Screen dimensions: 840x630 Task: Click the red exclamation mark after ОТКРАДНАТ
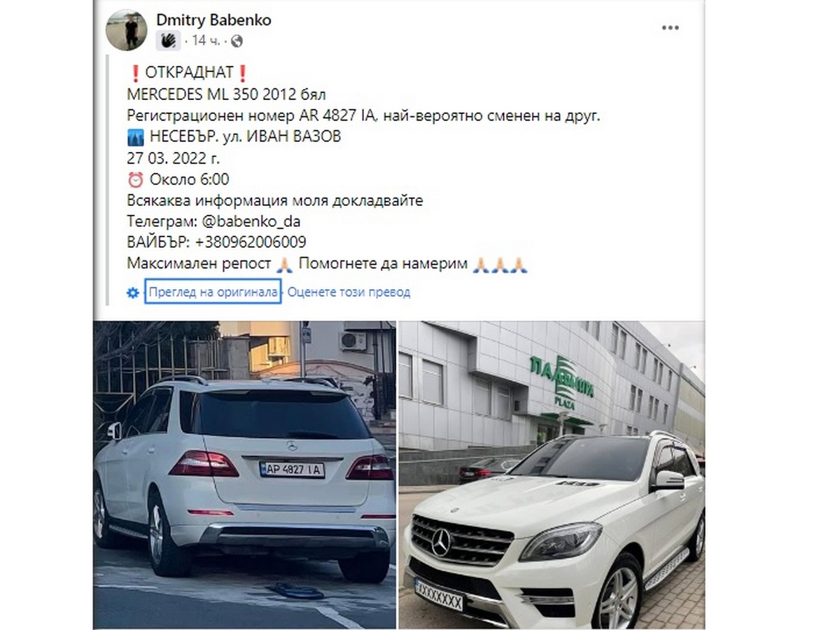(x=242, y=73)
